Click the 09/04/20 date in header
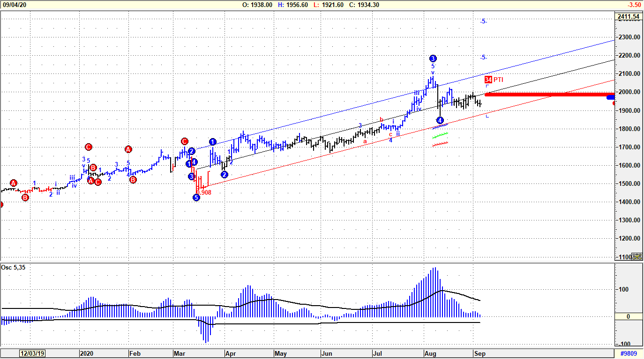The image size is (644, 359). tap(14, 5)
